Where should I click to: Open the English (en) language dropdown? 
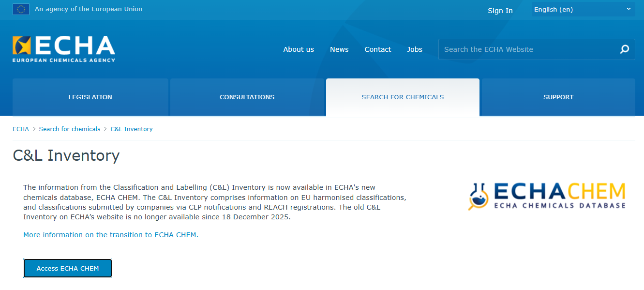(583, 10)
